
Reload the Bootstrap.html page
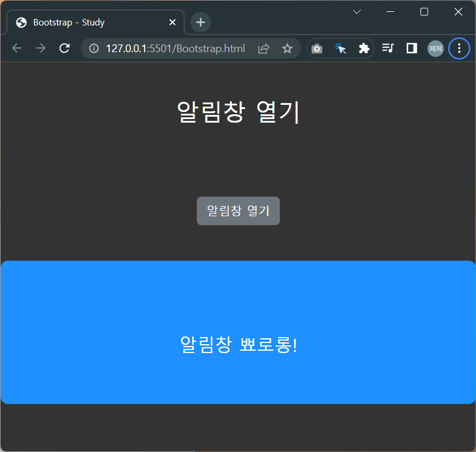[64, 48]
